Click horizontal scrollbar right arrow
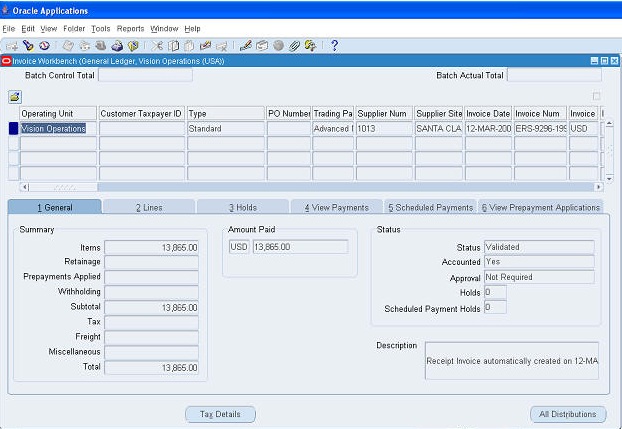This screenshot has height=429, width=622. click(x=598, y=187)
